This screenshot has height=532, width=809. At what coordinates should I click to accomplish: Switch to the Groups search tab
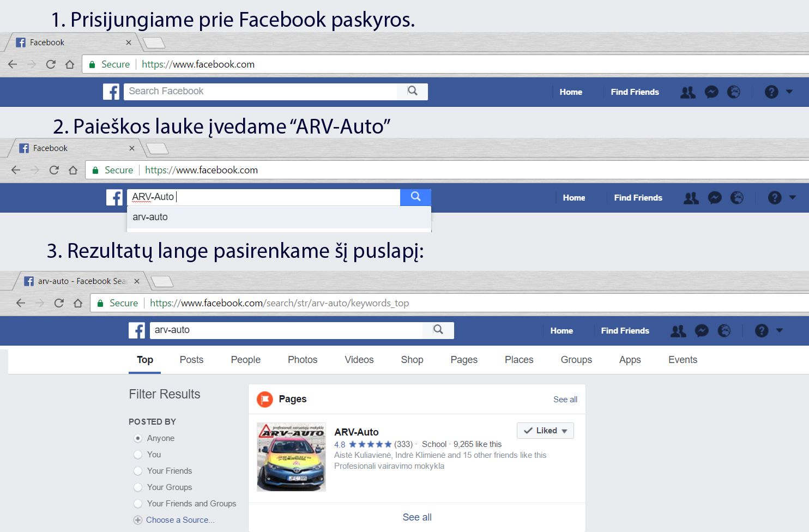pyautogui.click(x=576, y=360)
